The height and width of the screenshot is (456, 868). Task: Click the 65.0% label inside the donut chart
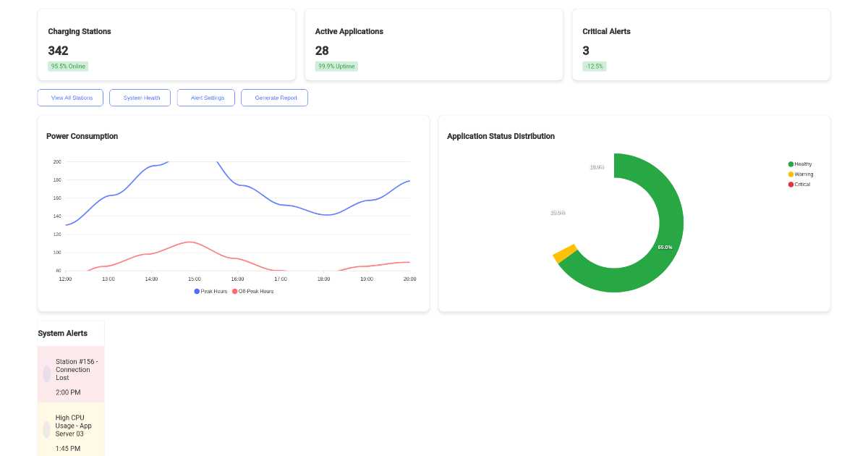point(663,247)
